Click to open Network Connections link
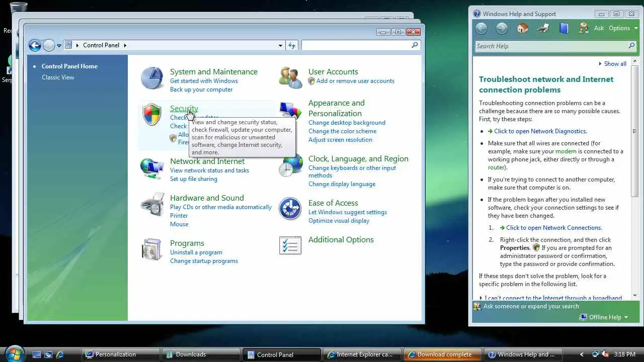 tap(554, 228)
